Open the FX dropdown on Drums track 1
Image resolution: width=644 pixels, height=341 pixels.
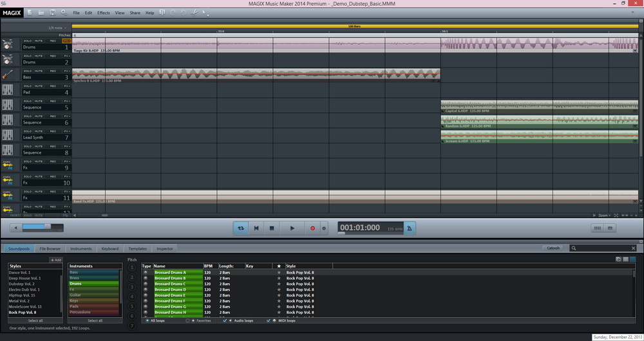click(66, 41)
